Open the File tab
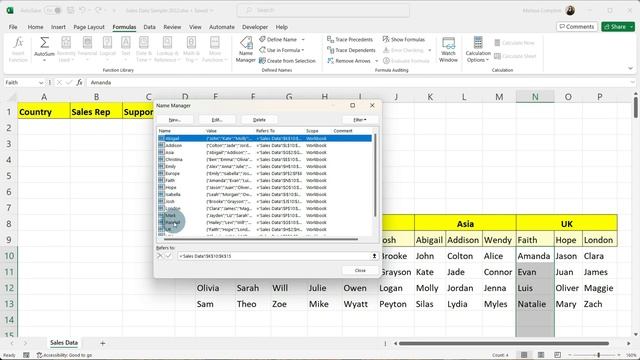 [x=13, y=27]
